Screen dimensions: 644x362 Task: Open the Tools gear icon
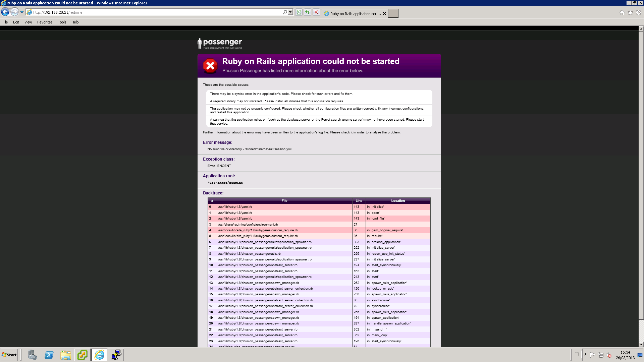(x=639, y=12)
